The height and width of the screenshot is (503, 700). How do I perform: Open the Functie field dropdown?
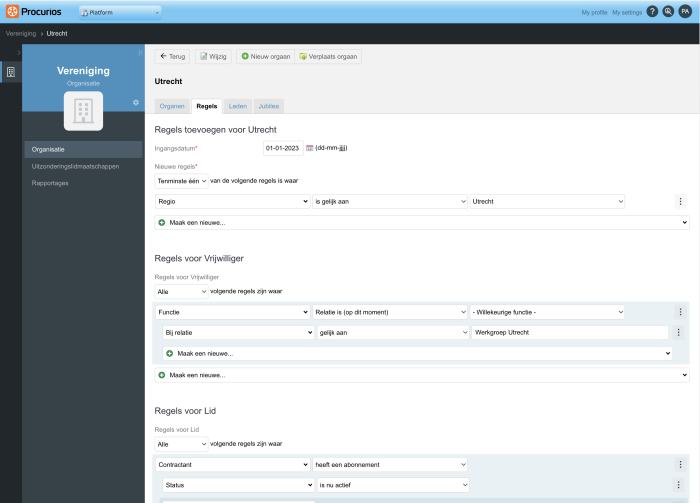(x=233, y=312)
